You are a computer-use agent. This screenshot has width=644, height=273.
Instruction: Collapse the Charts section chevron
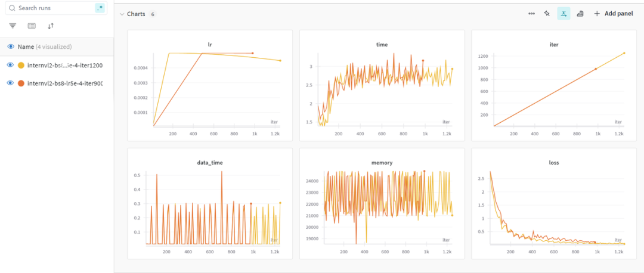tap(122, 14)
